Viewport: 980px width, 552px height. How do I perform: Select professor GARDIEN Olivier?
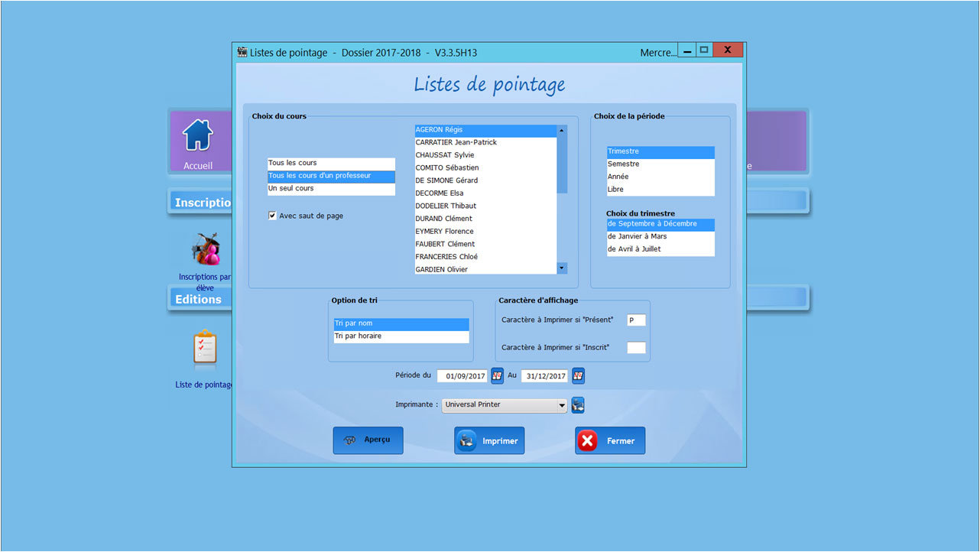pyautogui.click(x=485, y=269)
